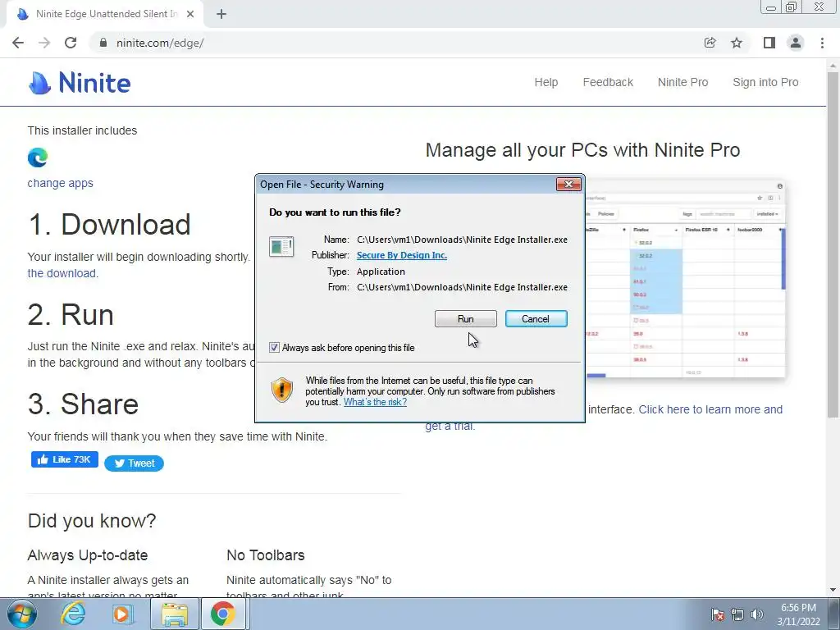Viewport: 840px width, 630px height.
Task: Uncheck Always ask before opening this file
Action: coord(274,348)
